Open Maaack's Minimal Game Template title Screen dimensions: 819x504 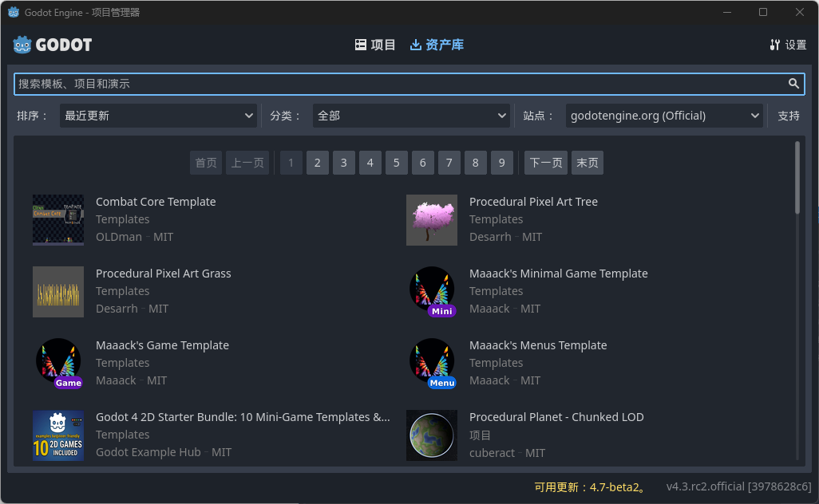[x=558, y=274]
